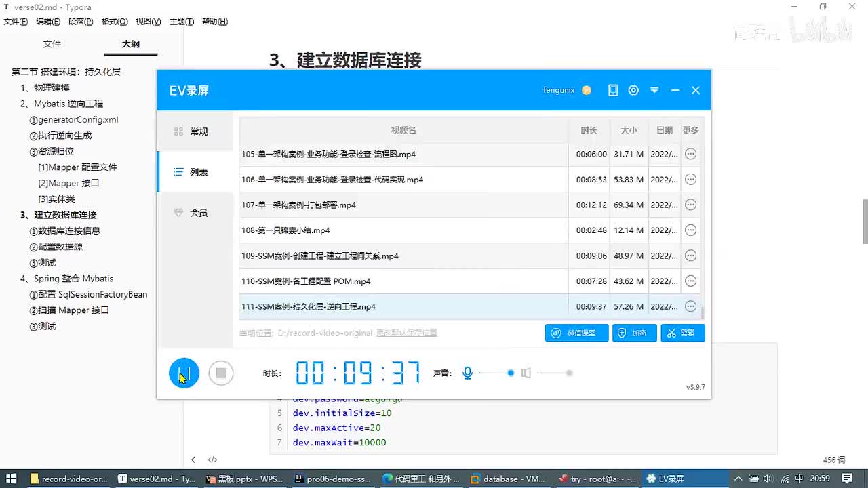Click the fengunix username
This screenshot has width=868, height=488.
559,90
